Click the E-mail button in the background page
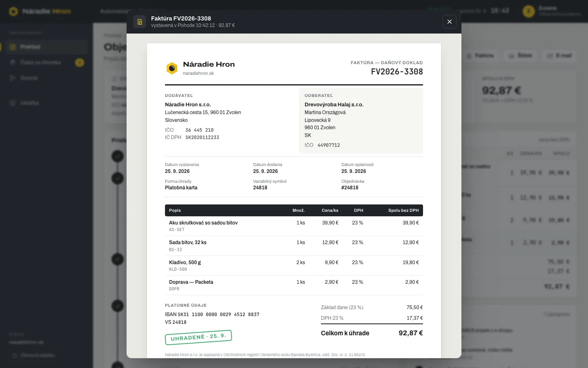Screen dimensions: 588x368 pyautogui.click(x=559, y=55)
